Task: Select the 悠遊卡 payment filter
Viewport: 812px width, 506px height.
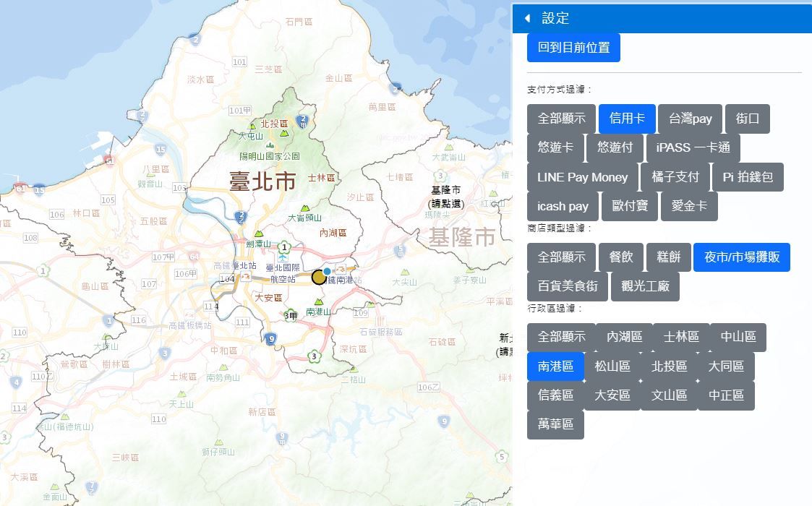Action: pyautogui.click(x=555, y=147)
